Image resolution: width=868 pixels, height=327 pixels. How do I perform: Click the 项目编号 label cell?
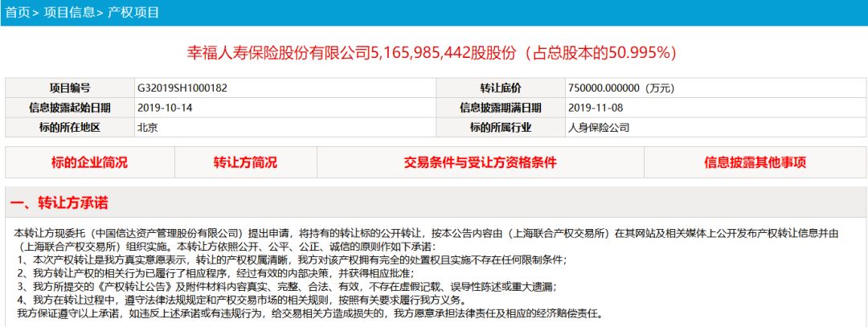[x=70, y=88]
